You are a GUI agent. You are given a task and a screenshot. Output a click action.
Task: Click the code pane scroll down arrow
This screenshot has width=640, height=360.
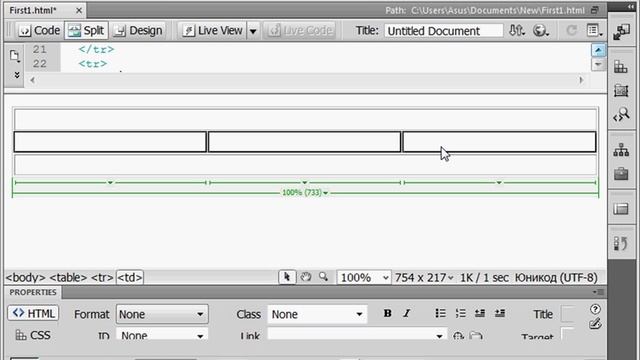598,64
